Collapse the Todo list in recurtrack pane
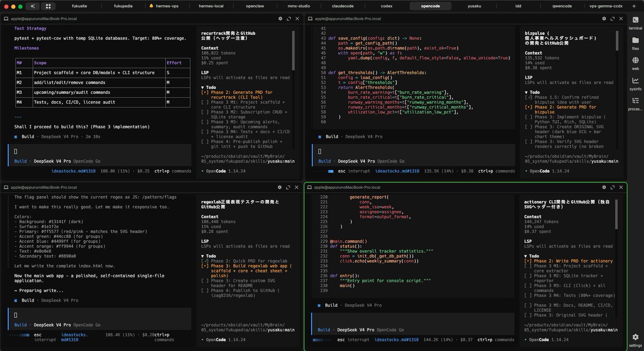 pos(209,87)
